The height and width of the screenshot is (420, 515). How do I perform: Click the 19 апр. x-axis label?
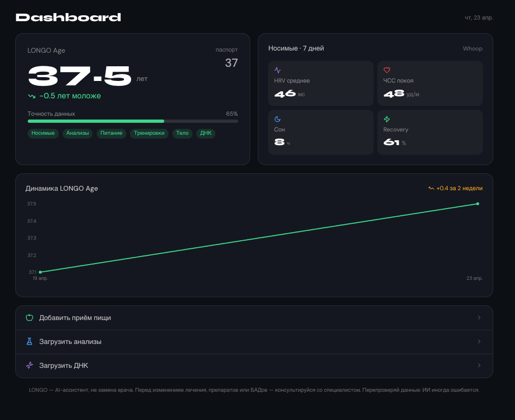point(40,278)
